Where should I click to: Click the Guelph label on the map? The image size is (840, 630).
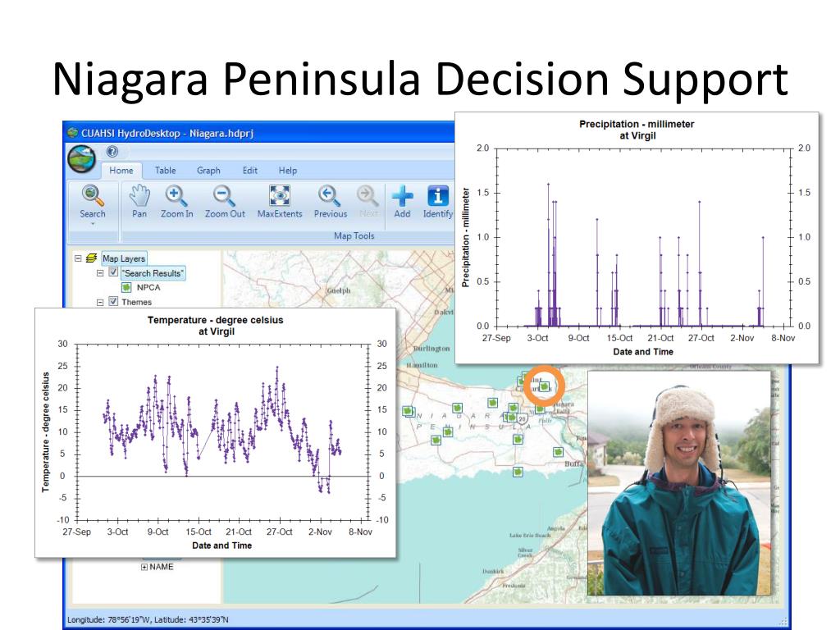pos(339,290)
